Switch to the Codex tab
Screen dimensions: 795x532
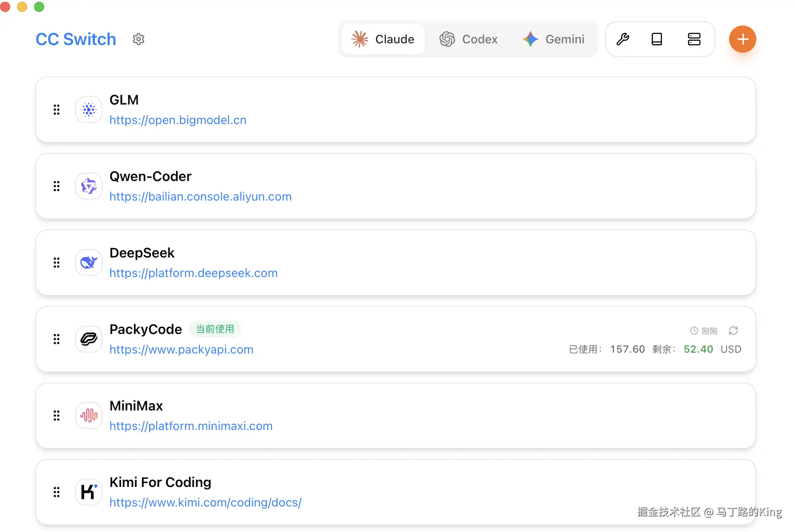468,39
